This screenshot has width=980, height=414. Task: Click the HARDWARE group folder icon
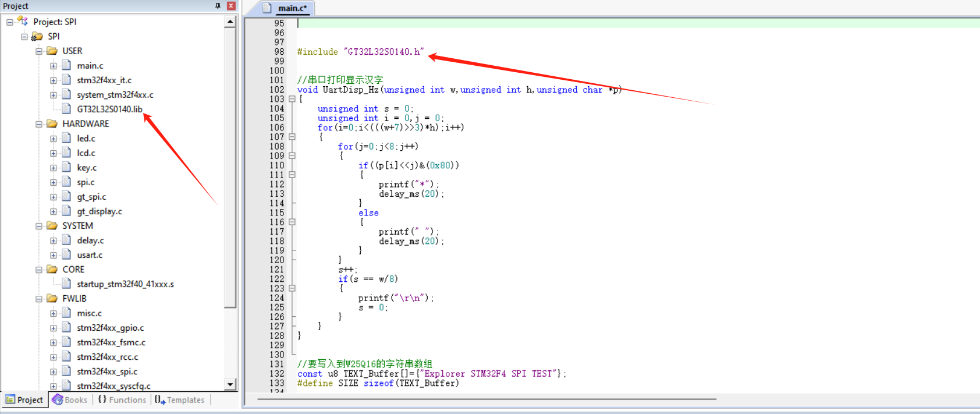point(52,123)
